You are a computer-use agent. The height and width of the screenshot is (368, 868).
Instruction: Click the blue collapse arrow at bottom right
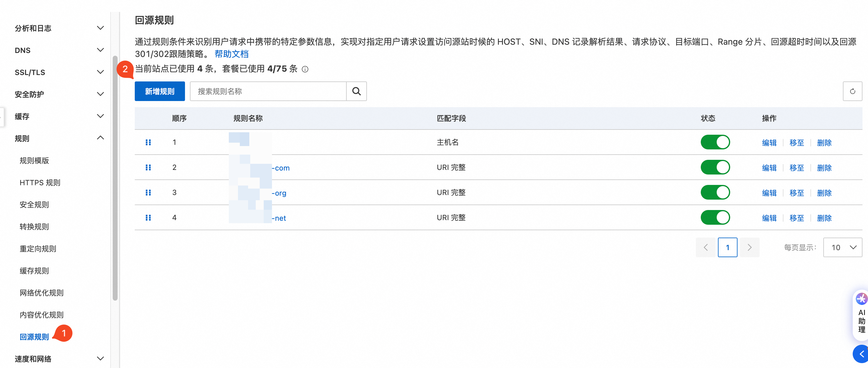point(861,354)
